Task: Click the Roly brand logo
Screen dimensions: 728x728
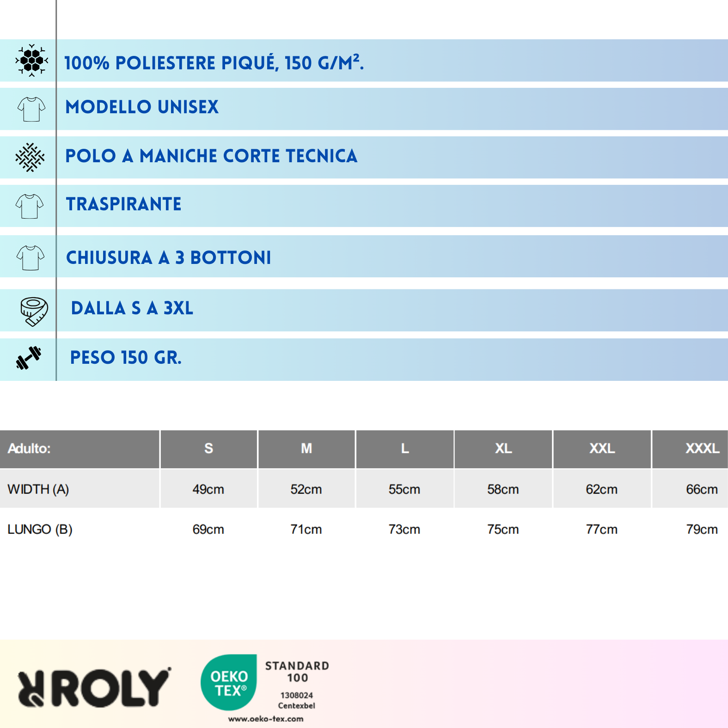Action: 94,688
